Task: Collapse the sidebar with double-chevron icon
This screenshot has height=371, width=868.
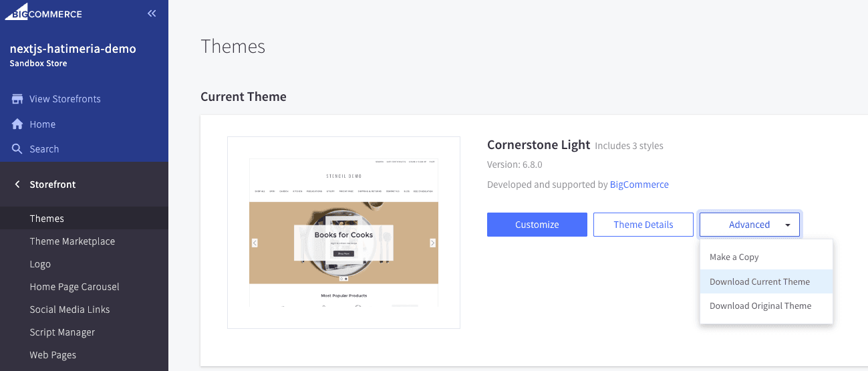Action: 152,13
